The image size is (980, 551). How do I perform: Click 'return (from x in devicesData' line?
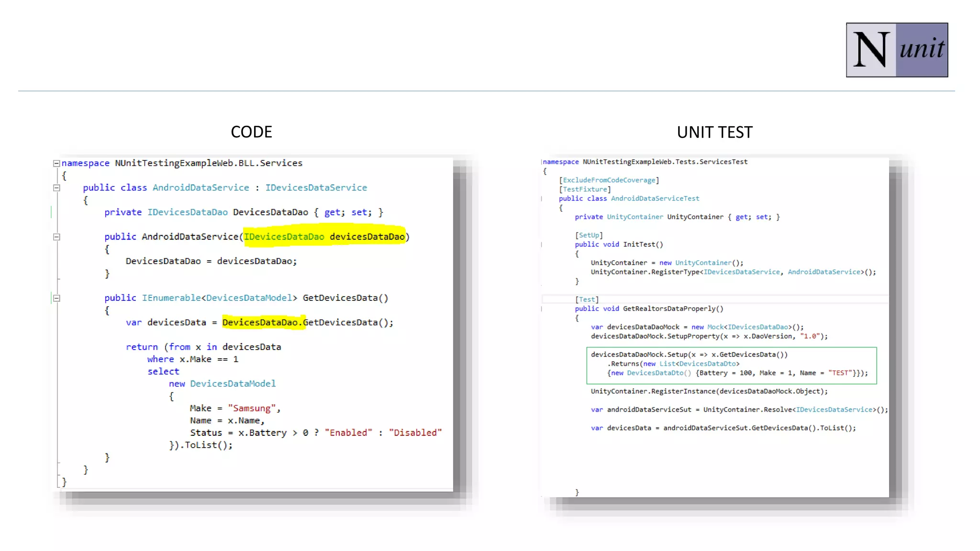point(203,347)
